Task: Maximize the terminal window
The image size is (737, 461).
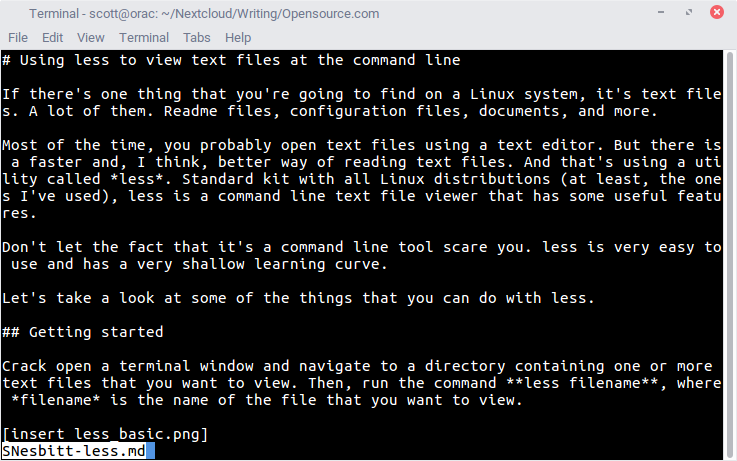Action: point(691,13)
